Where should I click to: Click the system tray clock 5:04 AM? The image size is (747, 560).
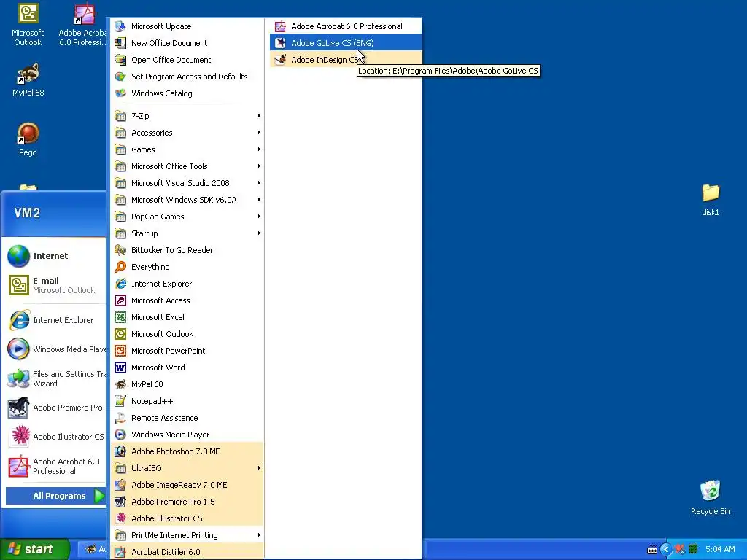[720, 549]
